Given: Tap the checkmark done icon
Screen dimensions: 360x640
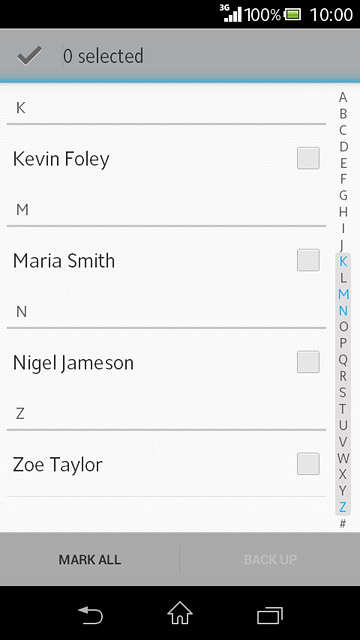Looking at the screenshot, I should pos(29,56).
